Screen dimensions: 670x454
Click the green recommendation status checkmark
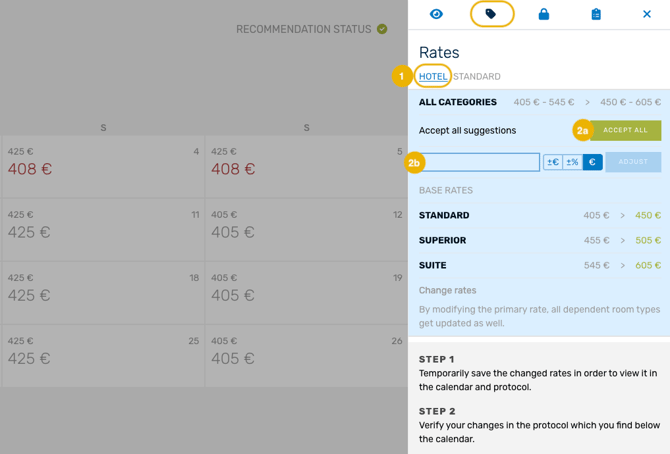pyautogui.click(x=382, y=29)
